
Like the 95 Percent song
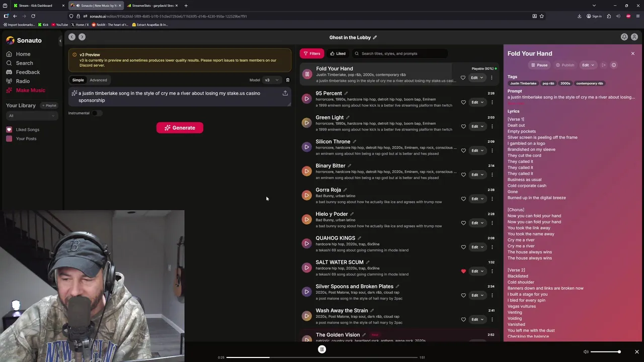[x=463, y=102]
